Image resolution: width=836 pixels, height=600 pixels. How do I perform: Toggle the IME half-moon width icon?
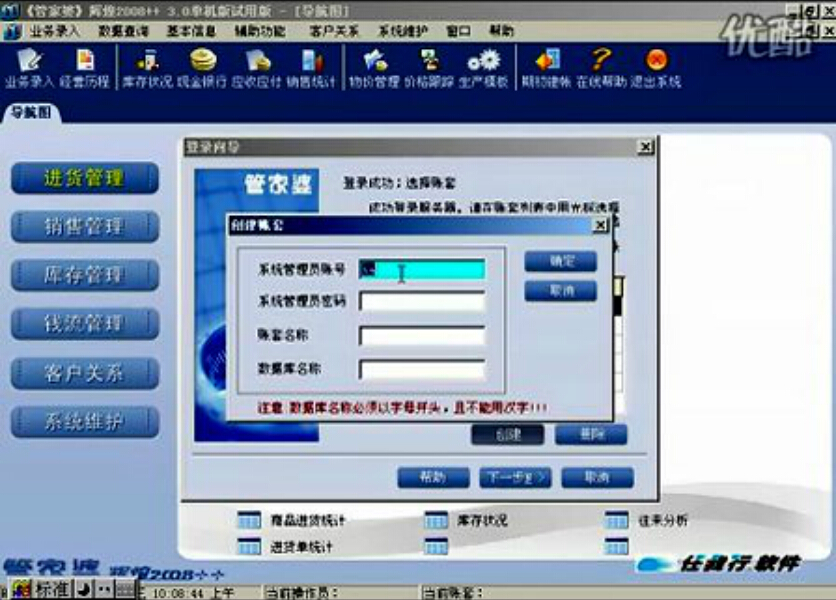[83, 589]
